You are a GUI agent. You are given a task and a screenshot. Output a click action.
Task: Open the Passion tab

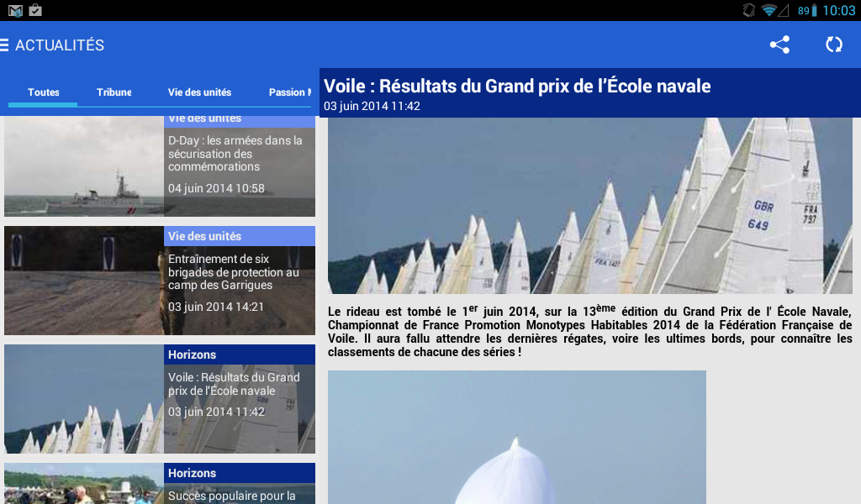pos(289,92)
